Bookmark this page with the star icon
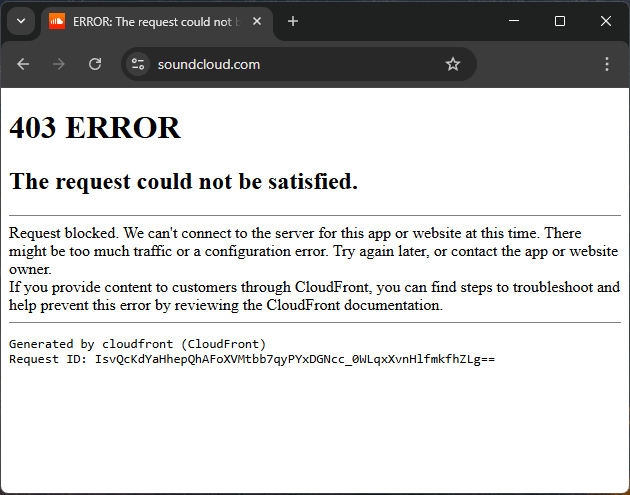Viewport: 630px width, 495px height. coord(453,64)
